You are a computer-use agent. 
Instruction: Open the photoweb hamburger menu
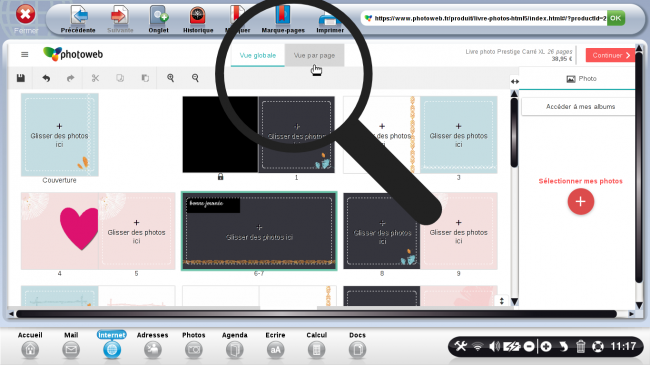pyautogui.click(x=24, y=54)
